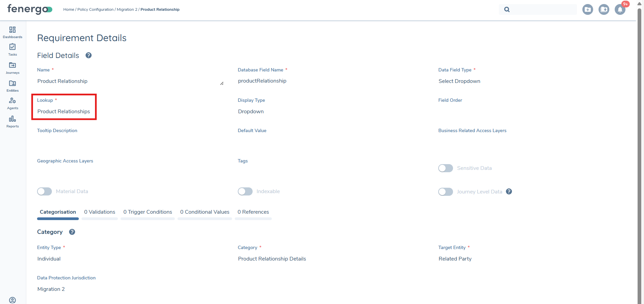Image resolution: width=644 pixels, height=304 pixels.
Task: Enable the Indexable toggle
Action: coord(245,191)
